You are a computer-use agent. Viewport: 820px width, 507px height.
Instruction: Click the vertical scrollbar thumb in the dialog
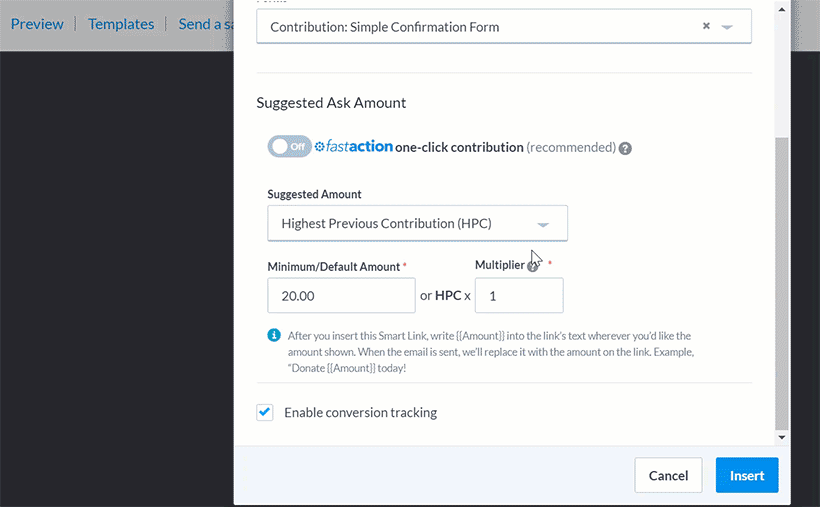[x=782, y=283]
